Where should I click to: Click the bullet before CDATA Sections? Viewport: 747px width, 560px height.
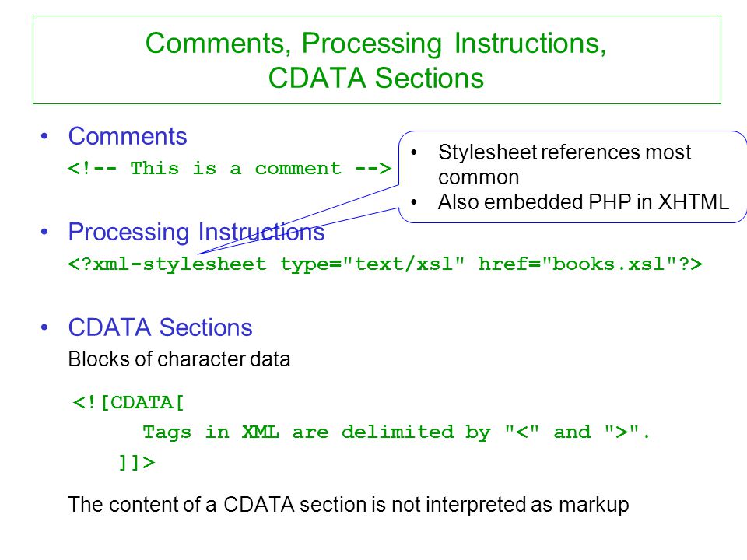point(44,328)
